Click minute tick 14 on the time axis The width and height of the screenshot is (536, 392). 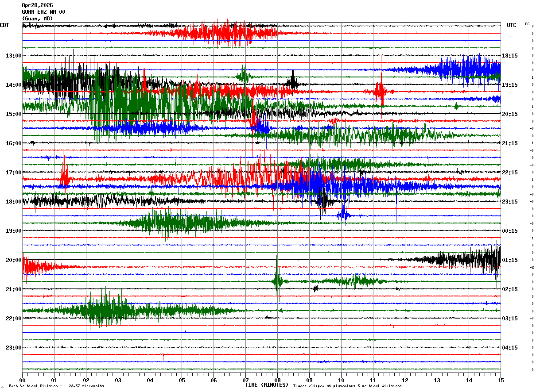(x=469, y=380)
